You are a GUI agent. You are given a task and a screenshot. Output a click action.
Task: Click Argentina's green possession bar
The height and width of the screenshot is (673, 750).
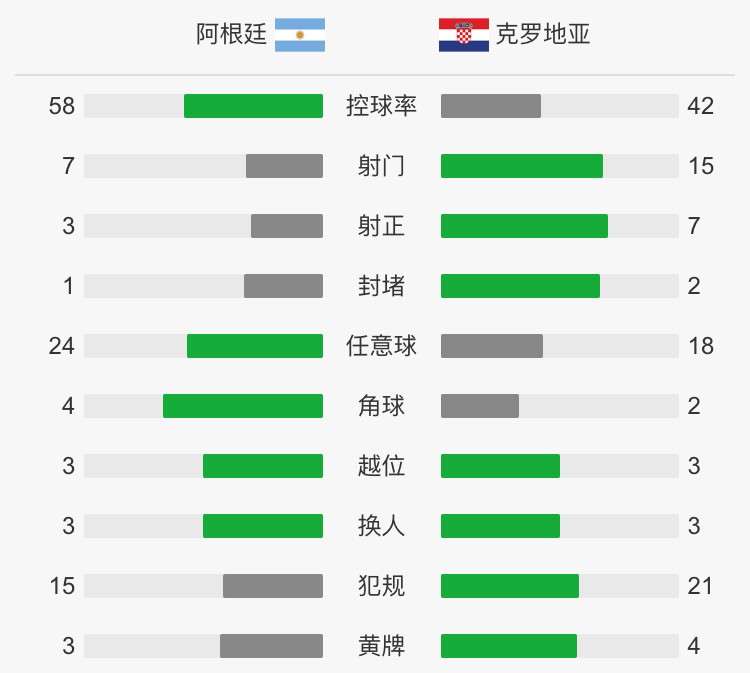click(x=254, y=106)
